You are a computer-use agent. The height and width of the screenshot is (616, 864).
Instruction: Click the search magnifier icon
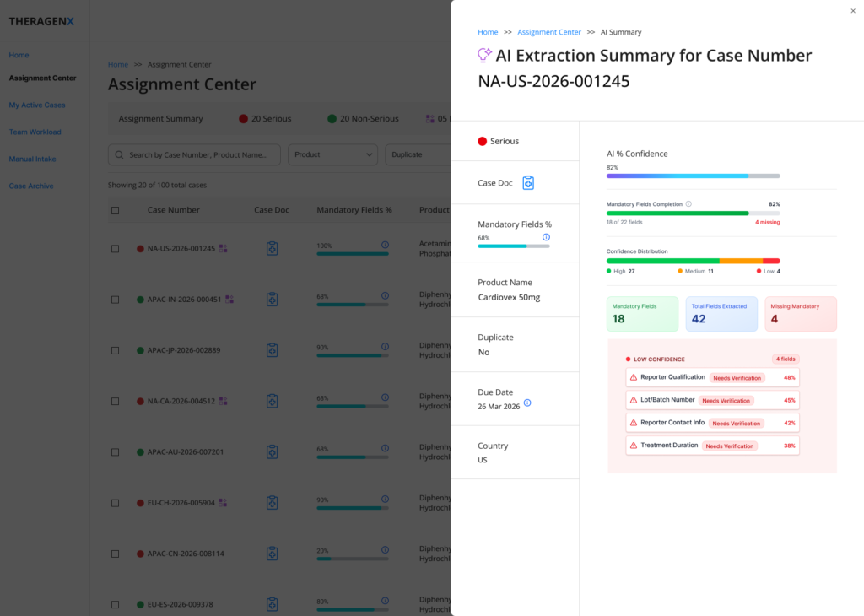click(x=119, y=154)
